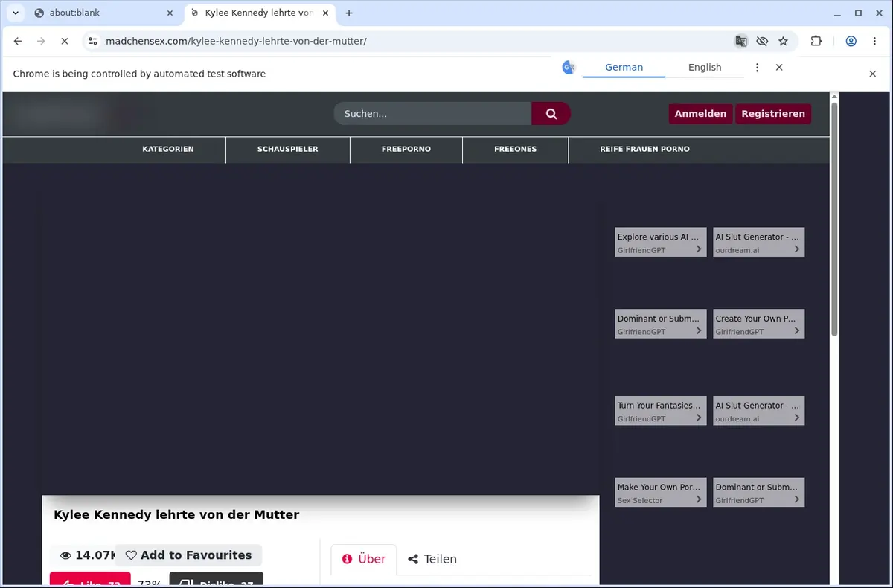Stop loading the page
Screen dimensions: 893x588
coord(65,41)
